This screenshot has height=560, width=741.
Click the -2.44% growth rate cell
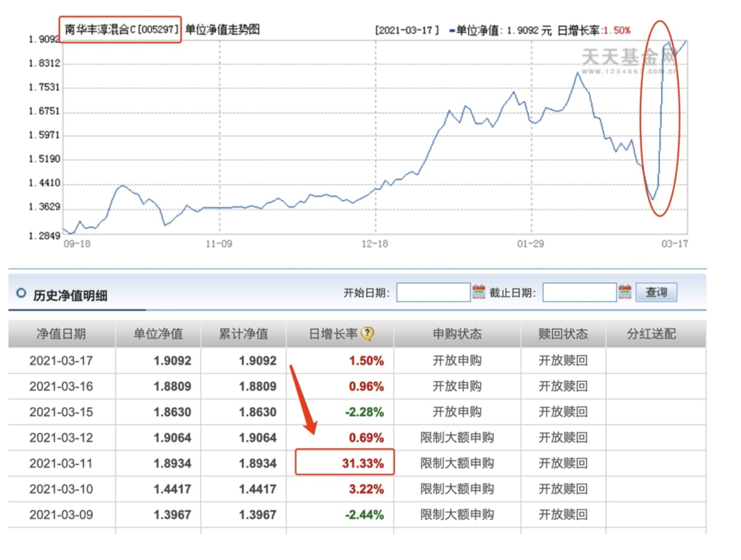[x=364, y=515]
